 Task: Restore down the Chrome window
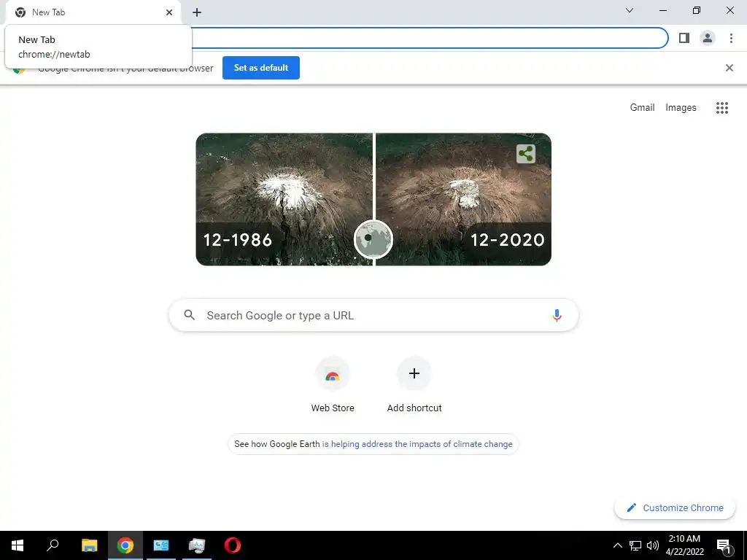click(697, 10)
